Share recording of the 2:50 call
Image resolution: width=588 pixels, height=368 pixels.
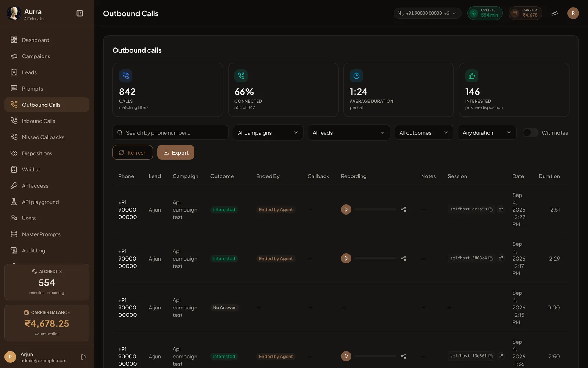[x=404, y=356]
